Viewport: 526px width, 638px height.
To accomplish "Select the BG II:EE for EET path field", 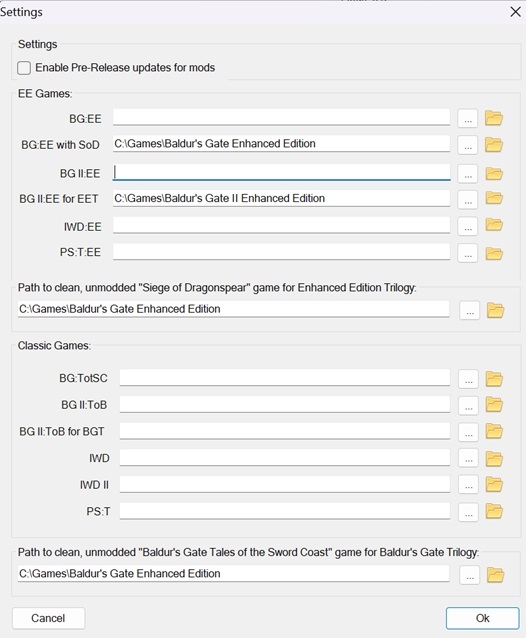I will 282,198.
